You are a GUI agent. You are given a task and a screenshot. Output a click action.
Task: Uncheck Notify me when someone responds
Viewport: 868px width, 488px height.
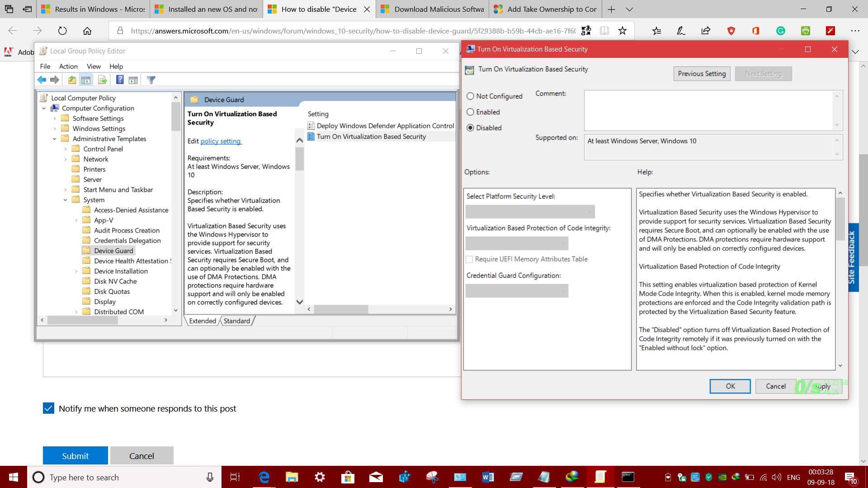pyautogui.click(x=48, y=408)
